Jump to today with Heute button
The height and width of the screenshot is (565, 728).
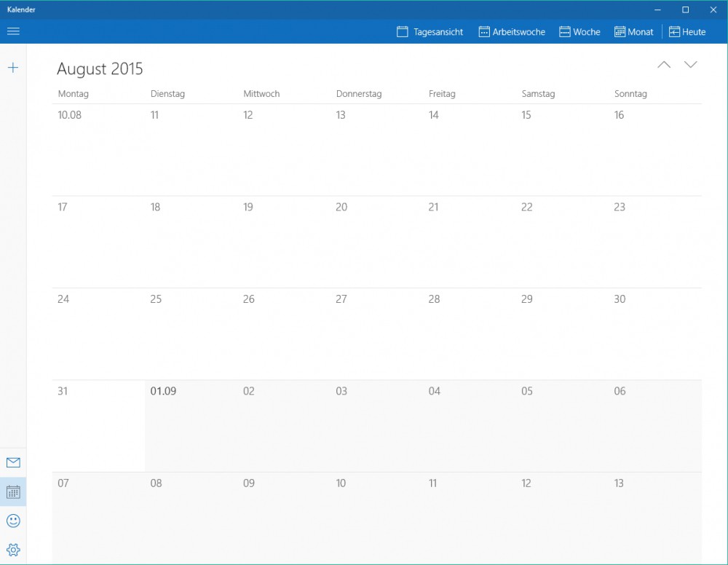687,32
